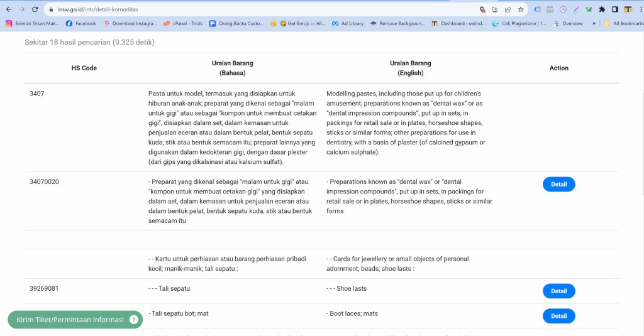The width and height of the screenshot is (644, 336).
Task: Click the 'Kartu untuk perhiasan' Bahasa description
Action: [x=227, y=264]
